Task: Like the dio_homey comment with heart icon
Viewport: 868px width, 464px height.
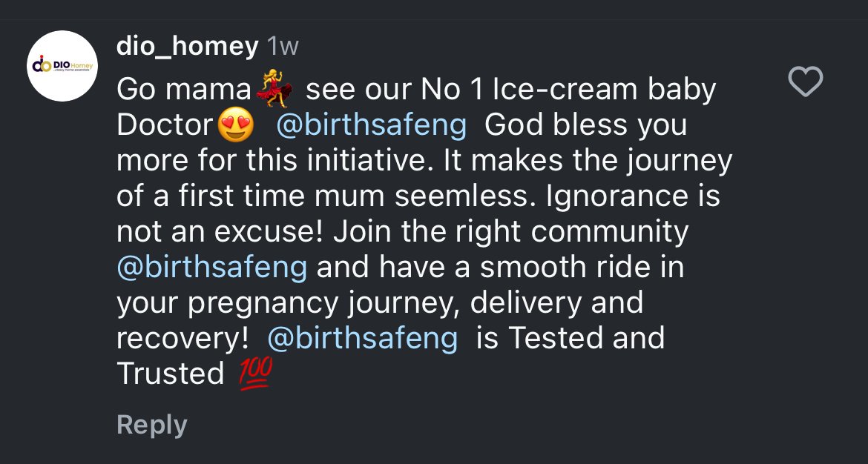Action: pyautogui.click(x=805, y=82)
